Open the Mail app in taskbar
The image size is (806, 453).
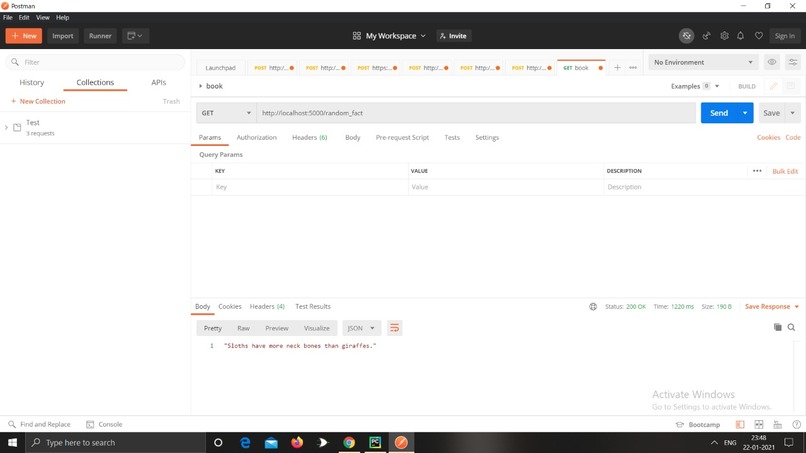tap(271, 443)
